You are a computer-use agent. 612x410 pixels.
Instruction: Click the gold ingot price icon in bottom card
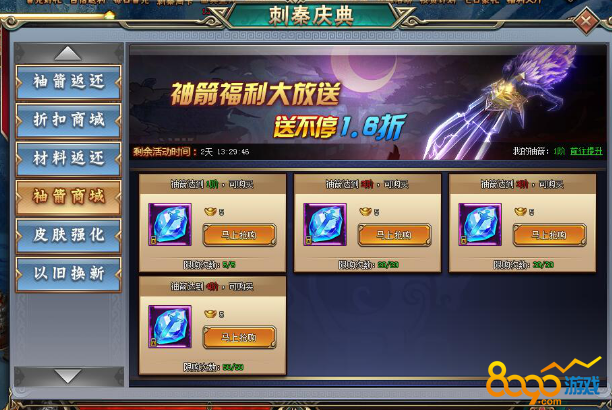click(x=210, y=314)
